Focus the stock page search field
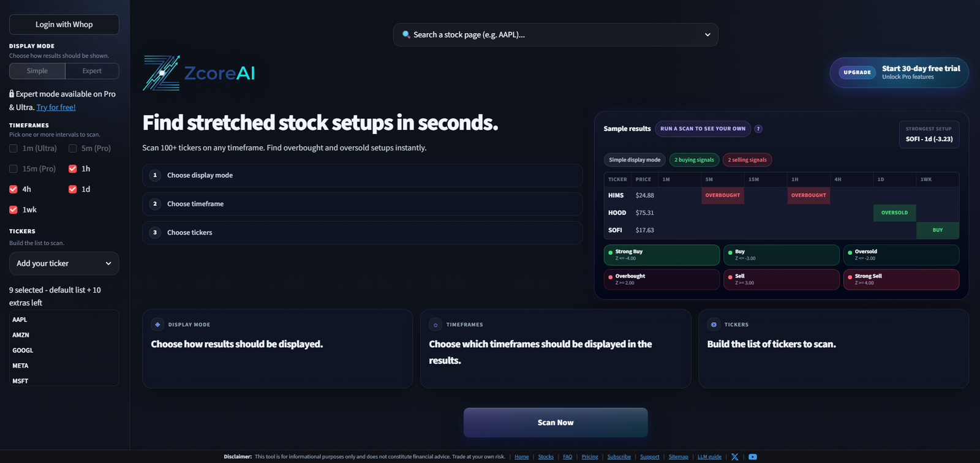This screenshot has width=980, height=463. point(556,35)
